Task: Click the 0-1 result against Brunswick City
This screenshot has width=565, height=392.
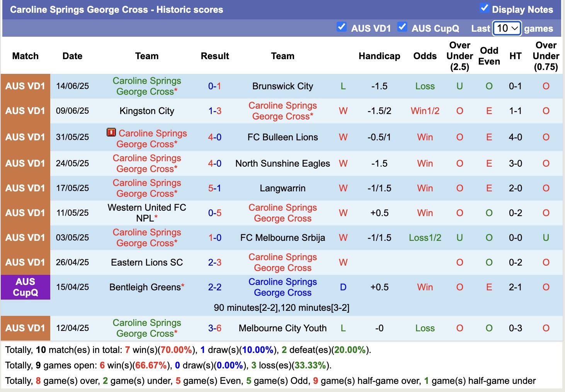Action: click(x=214, y=86)
